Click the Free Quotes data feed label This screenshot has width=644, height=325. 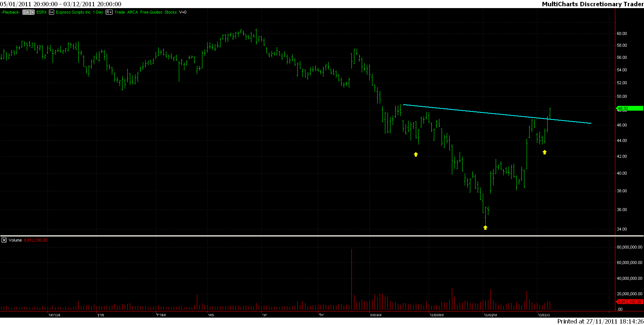(151, 12)
